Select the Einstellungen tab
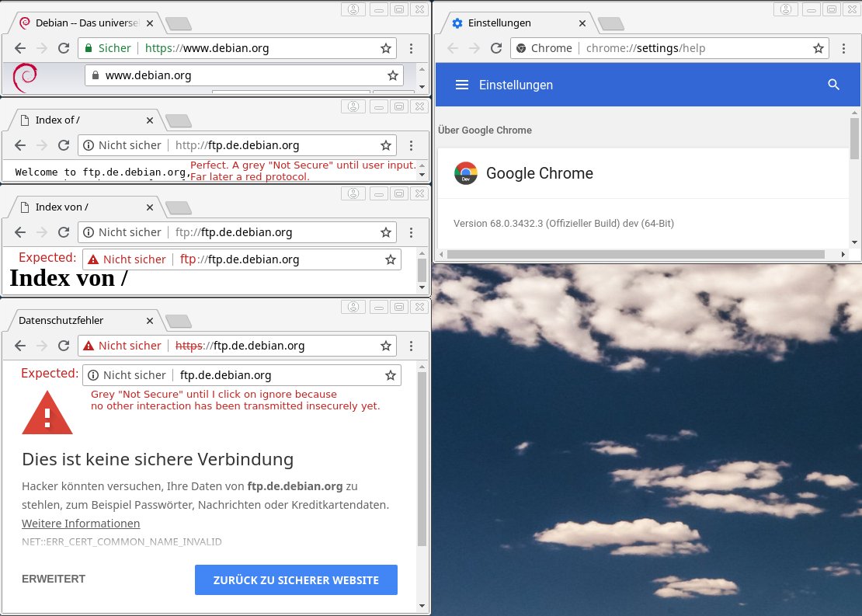This screenshot has width=862, height=616. pyautogui.click(x=520, y=23)
